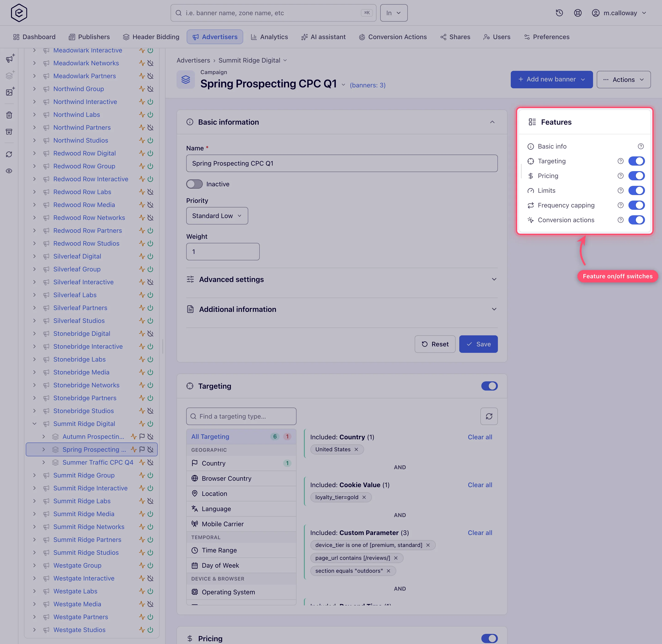Click the help icon next to Basic info
The image size is (662, 644).
641,147
